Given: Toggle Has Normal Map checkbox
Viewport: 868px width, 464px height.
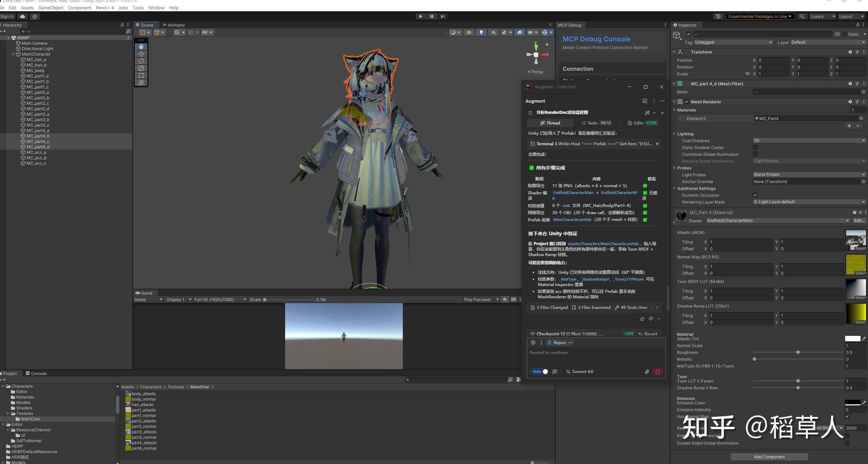Looking at the screenshot, I should tap(847, 416).
